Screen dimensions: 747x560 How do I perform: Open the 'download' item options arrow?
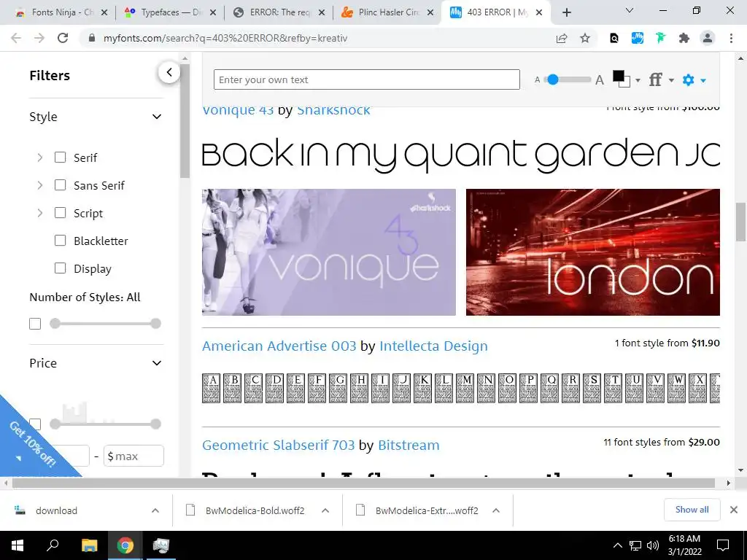tap(155, 510)
